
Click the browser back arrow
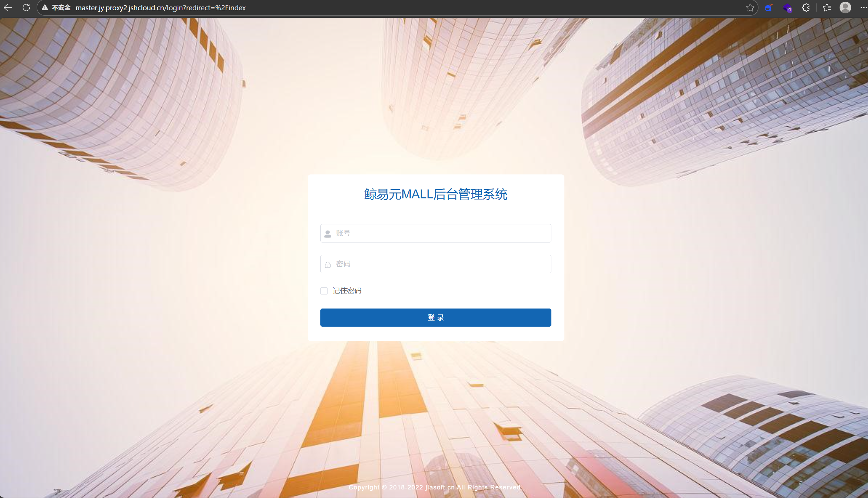point(8,8)
